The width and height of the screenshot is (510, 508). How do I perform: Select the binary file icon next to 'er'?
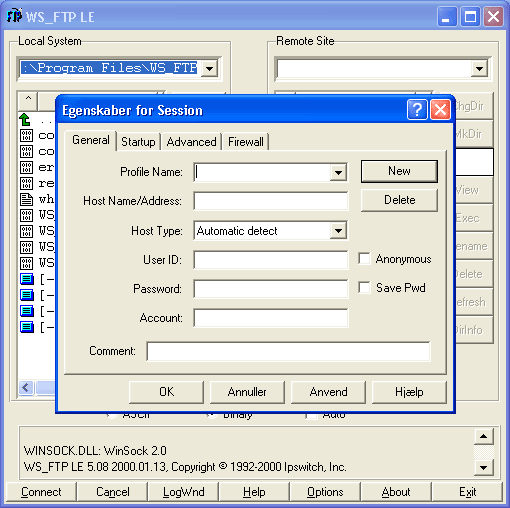(x=26, y=167)
